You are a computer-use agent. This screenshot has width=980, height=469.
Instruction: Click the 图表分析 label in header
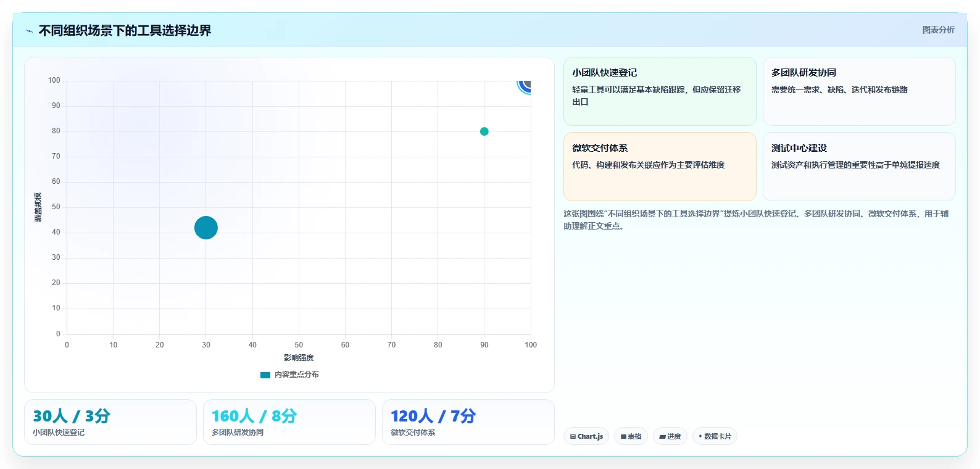(x=938, y=30)
